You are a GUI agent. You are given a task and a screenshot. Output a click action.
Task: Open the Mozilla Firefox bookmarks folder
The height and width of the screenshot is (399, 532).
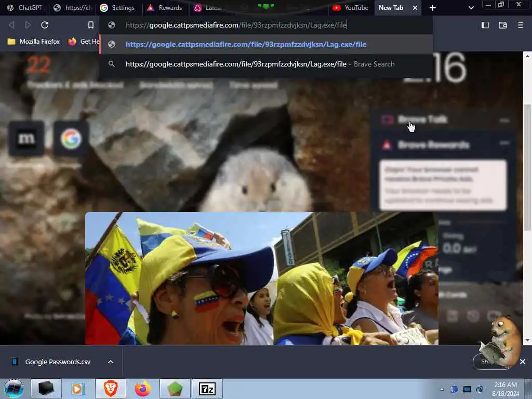point(34,42)
